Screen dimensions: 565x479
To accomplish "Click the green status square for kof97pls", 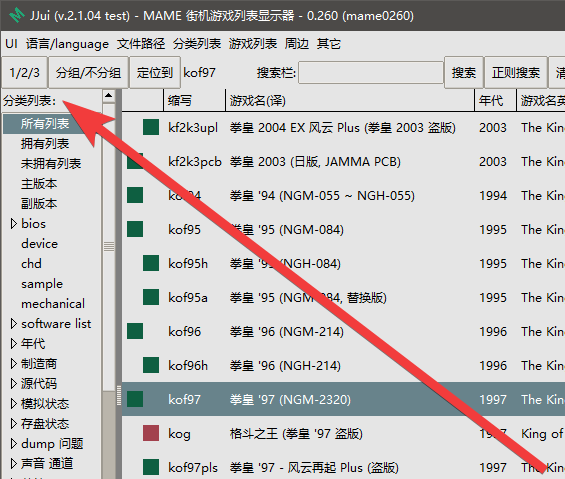I will [151, 467].
